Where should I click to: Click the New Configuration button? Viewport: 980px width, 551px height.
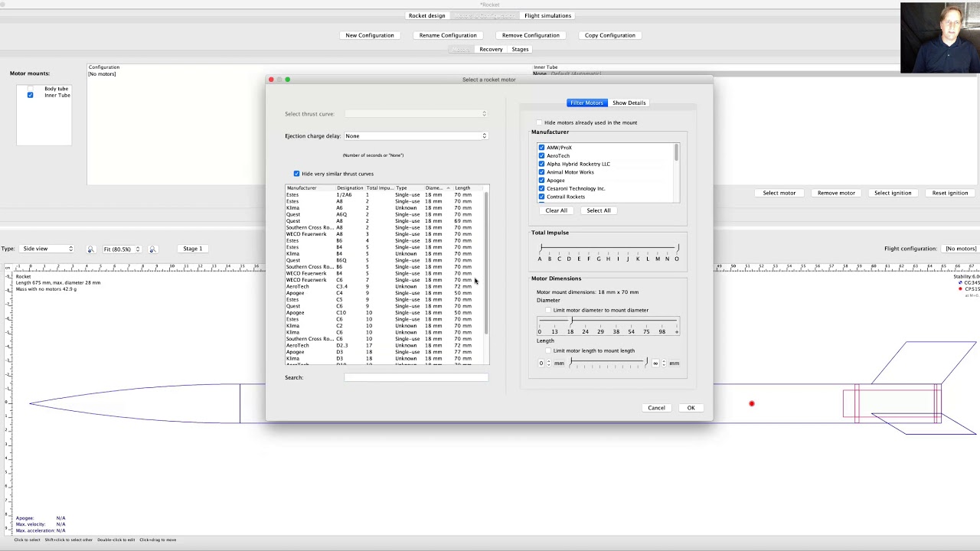click(370, 35)
